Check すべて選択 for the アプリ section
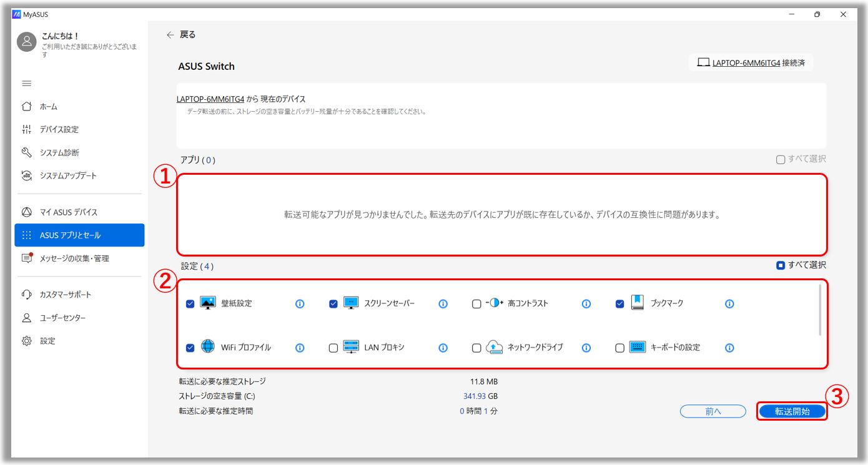The image size is (868, 465). pyautogui.click(x=781, y=160)
